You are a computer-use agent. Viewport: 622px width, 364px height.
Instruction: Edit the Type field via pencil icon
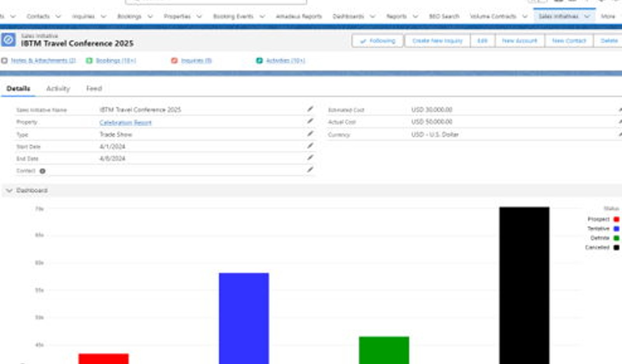click(310, 134)
